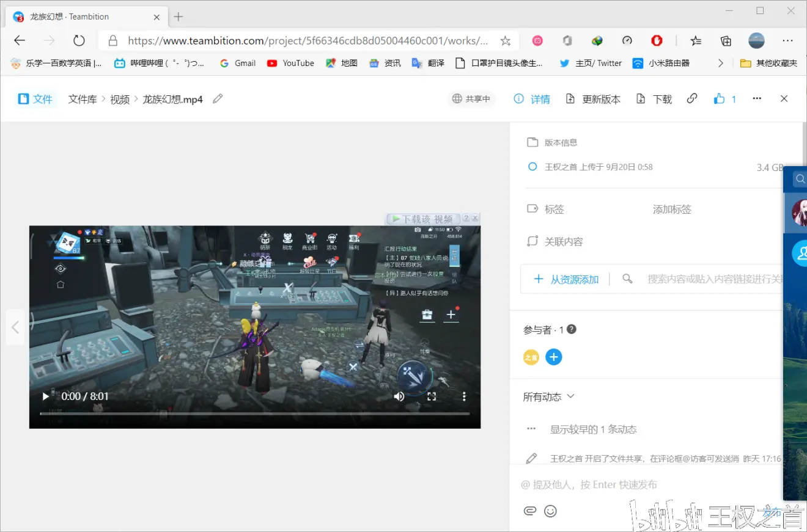The width and height of the screenshot is (807, 532).
Task: Click 从资源添加 to link content
Action: (x=566, y=279)
